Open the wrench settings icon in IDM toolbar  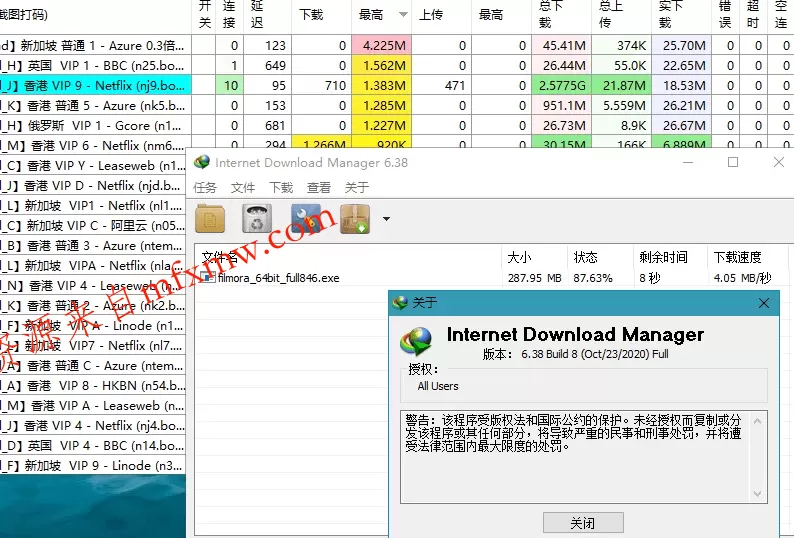coord(305,219)
